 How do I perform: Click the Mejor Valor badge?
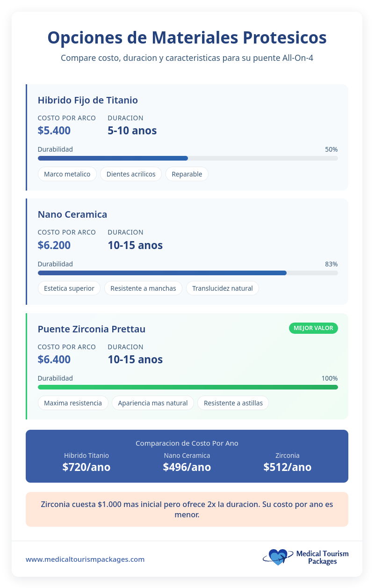(313, 328)
